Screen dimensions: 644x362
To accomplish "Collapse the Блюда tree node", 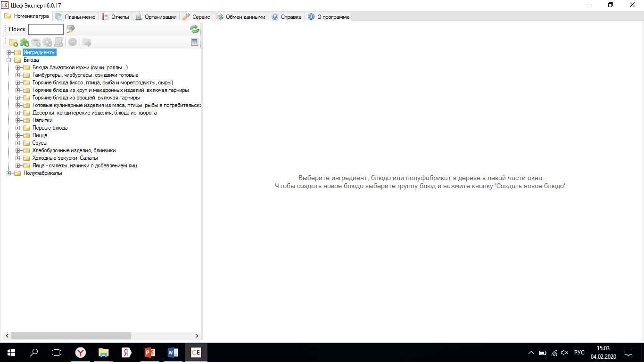I will click(8, 60).
